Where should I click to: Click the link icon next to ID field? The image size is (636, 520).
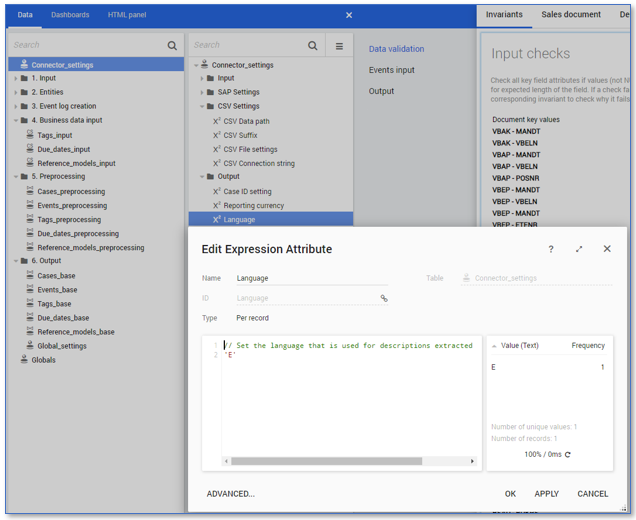coord(384,298)
